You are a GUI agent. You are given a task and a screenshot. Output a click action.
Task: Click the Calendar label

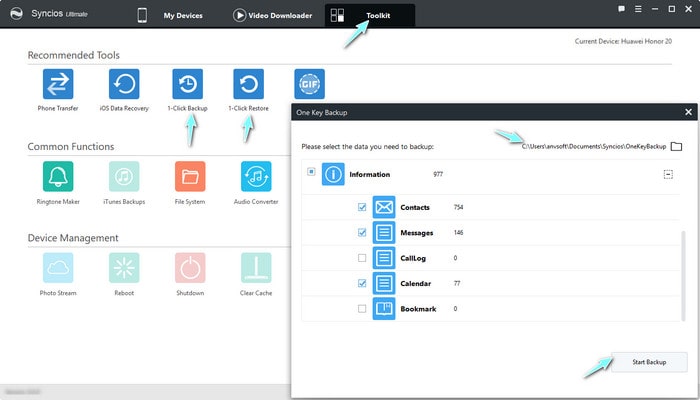click(x=416, y=283)
